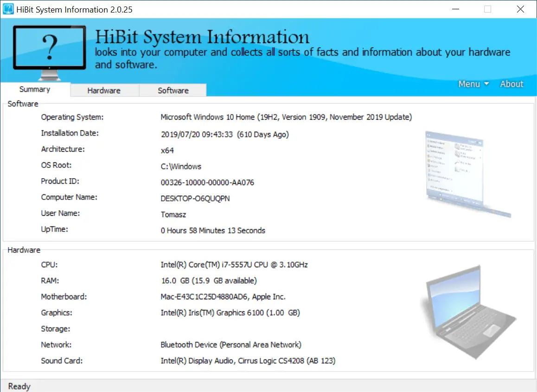This screenshot has width=537, height=392.
Task: Select network value Bluetooth Device (Personal Area Network)
Action: (x=231, y=345)
